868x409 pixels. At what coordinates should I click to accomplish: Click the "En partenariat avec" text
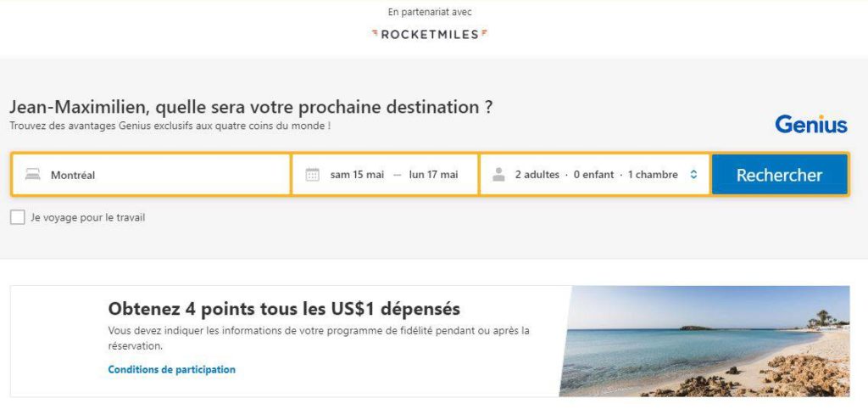[x=430, y=12]
